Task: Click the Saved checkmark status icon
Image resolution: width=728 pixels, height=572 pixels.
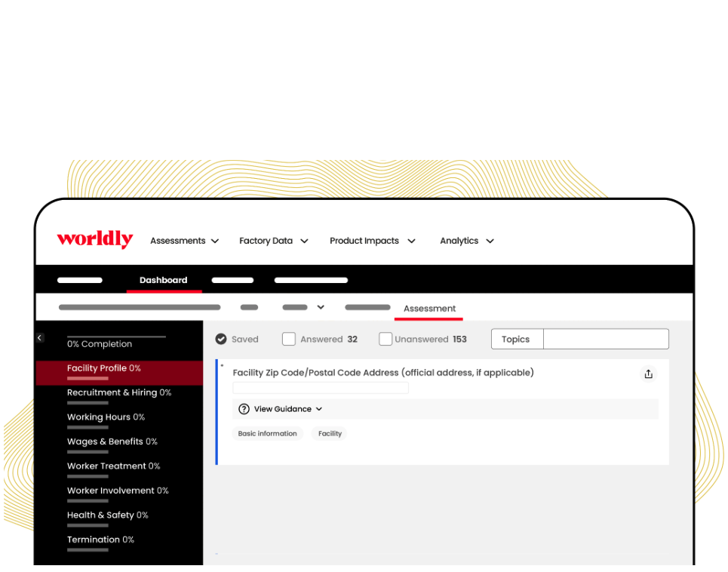Action: point(220,339)
